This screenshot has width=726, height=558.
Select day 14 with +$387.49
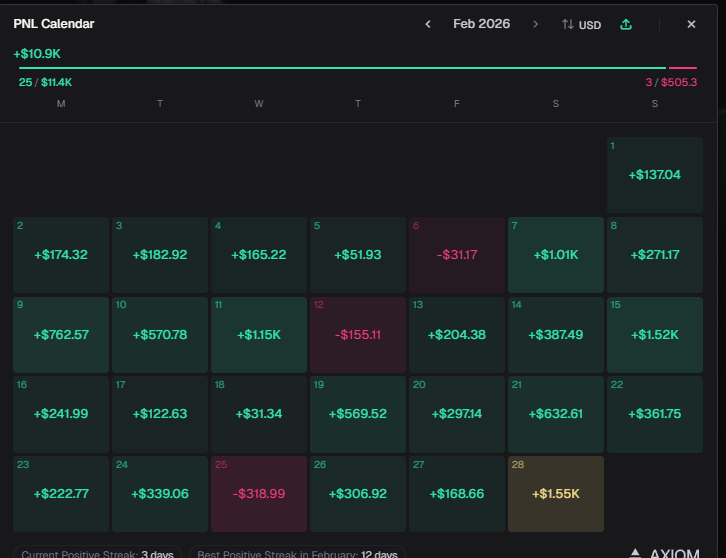556,335
